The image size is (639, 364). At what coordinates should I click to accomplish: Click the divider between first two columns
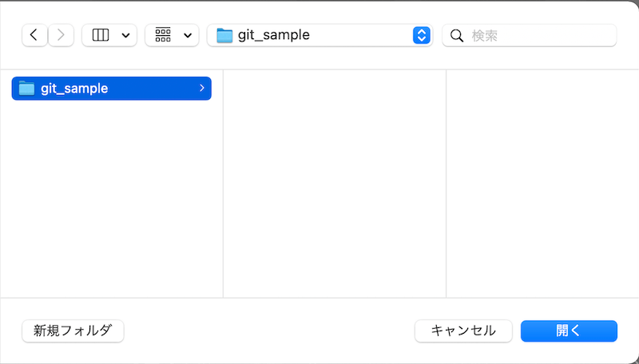(x=223, y=184)
